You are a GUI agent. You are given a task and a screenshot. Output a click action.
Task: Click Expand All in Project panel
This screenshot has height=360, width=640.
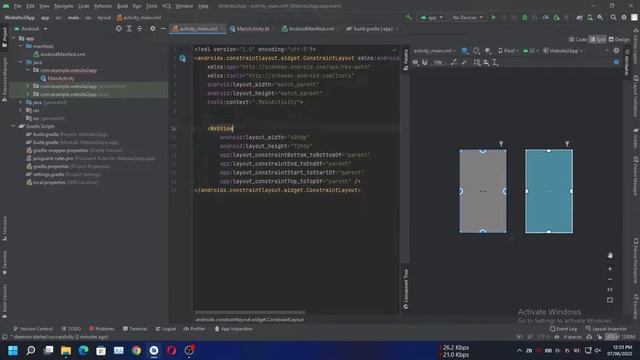[129, 29]
